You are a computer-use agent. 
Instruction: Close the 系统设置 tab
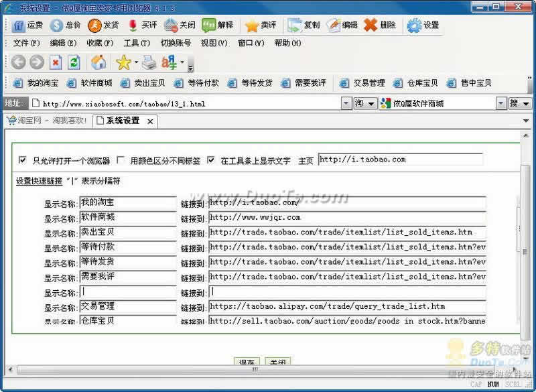tap(150, 121)
